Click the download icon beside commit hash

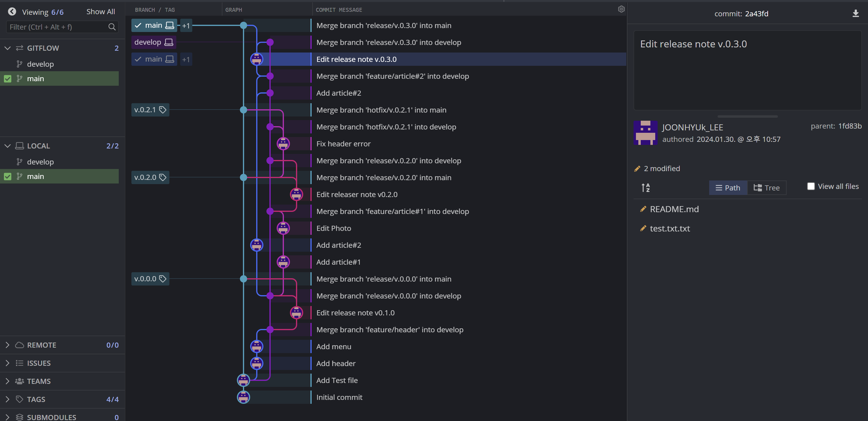point(855,14)
